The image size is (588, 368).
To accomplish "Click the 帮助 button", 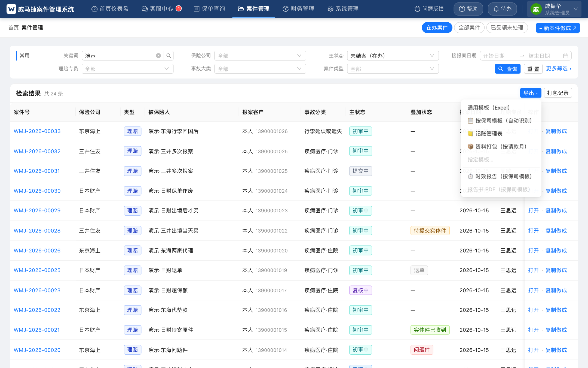I will pyautogui.click(x=468, y=9).
